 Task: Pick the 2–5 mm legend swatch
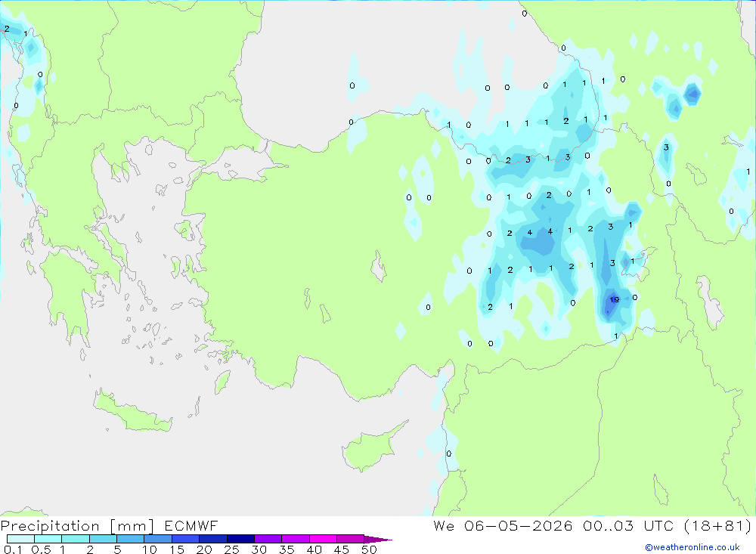click(103, 539)
